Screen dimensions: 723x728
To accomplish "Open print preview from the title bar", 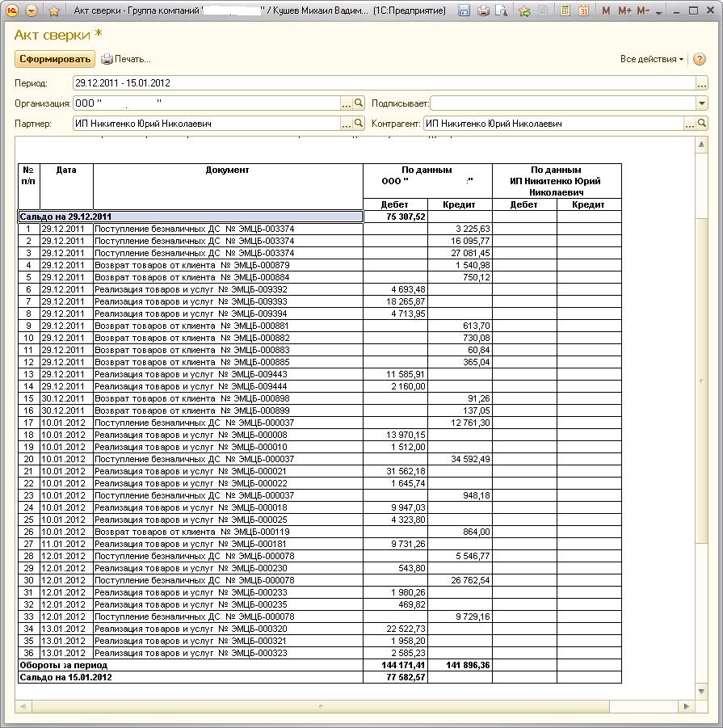I will 501,11.
